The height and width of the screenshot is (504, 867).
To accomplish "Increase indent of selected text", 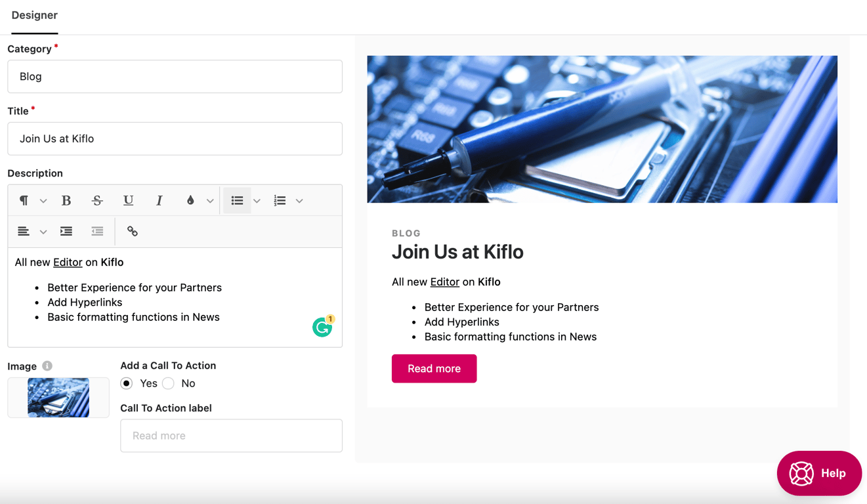I will tap(66, 231).
